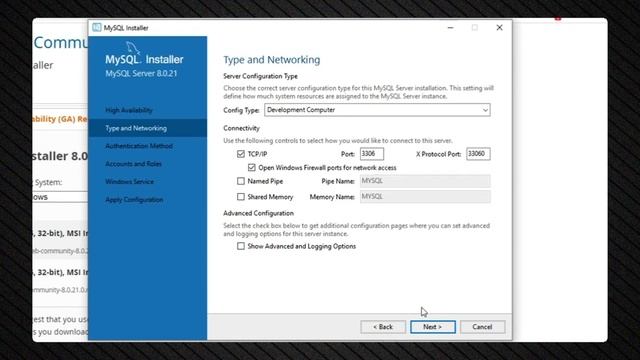This screenshot has height=360, width=640.
Task: Click the MySQL Installer title bar icon
Action: (97, 27)
